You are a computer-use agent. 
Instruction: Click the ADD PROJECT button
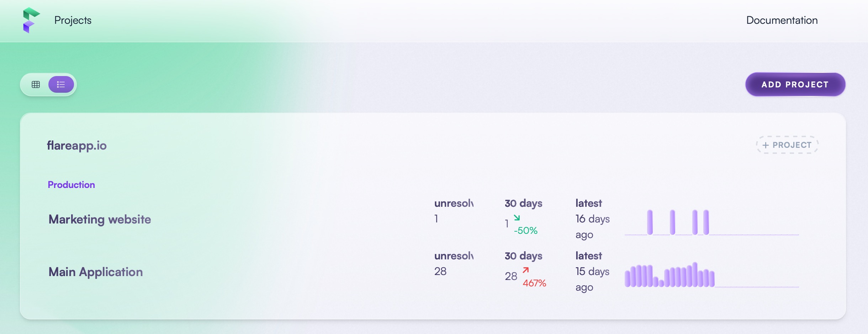[x=795, y=85]
